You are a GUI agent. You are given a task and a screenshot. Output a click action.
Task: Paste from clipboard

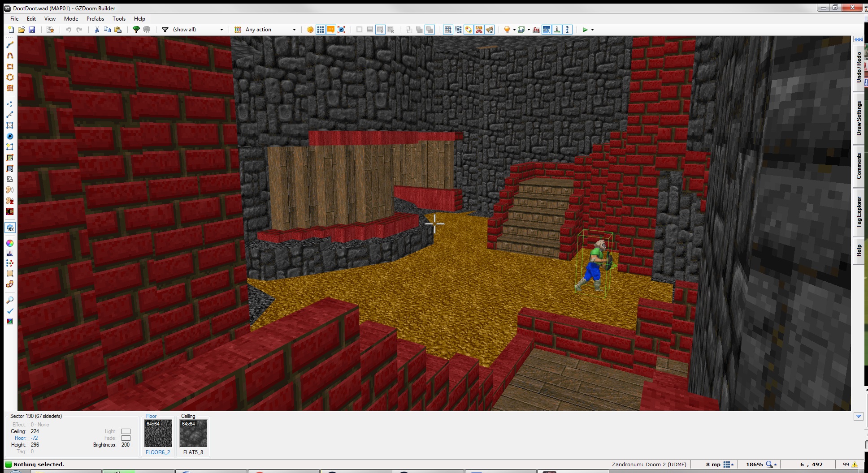pos(118,30)
